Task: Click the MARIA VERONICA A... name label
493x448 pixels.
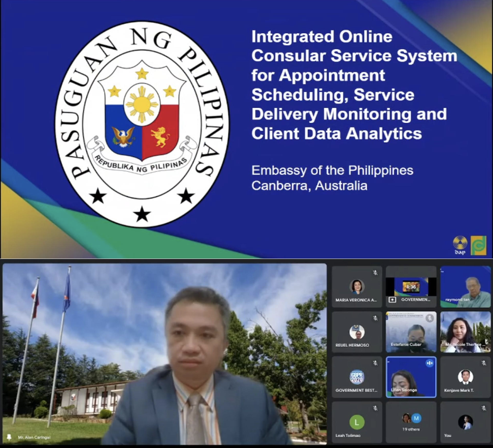Action: pos(356,300)
